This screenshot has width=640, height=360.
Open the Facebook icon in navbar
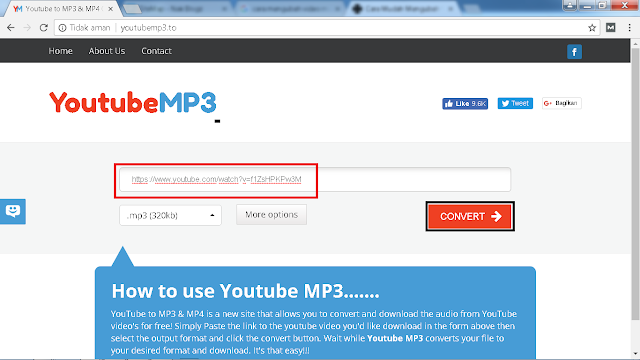click(574, 52)
